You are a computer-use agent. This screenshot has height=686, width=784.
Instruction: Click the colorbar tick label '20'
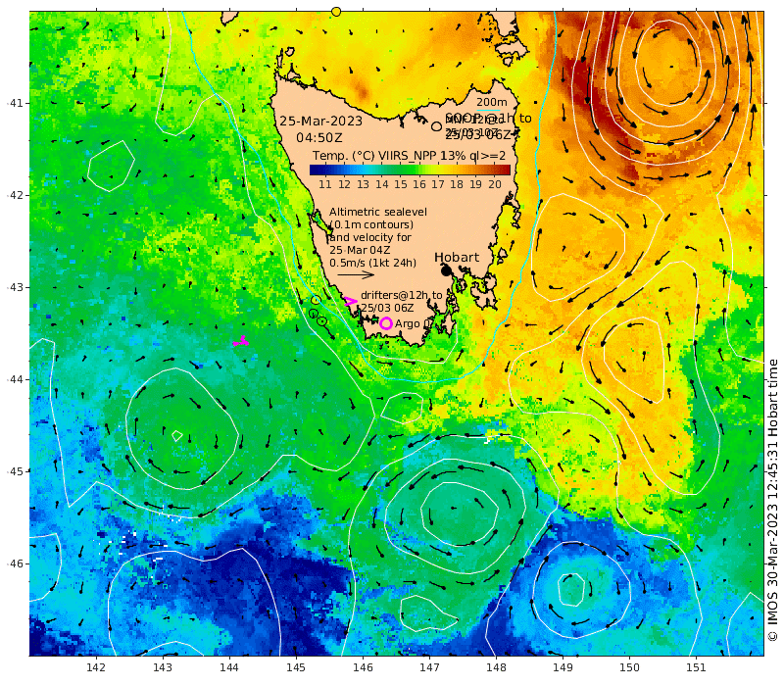click(495, 184)
